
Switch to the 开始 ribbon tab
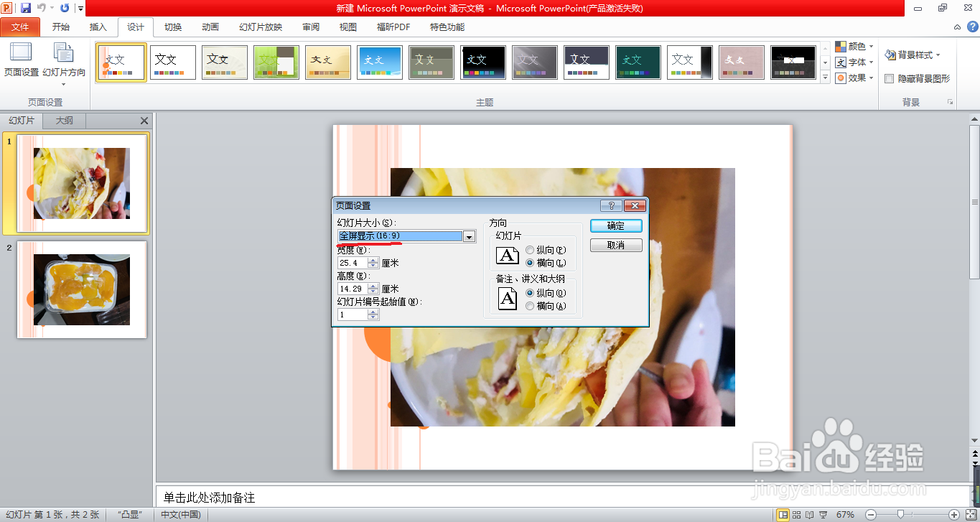pos(61,27)
